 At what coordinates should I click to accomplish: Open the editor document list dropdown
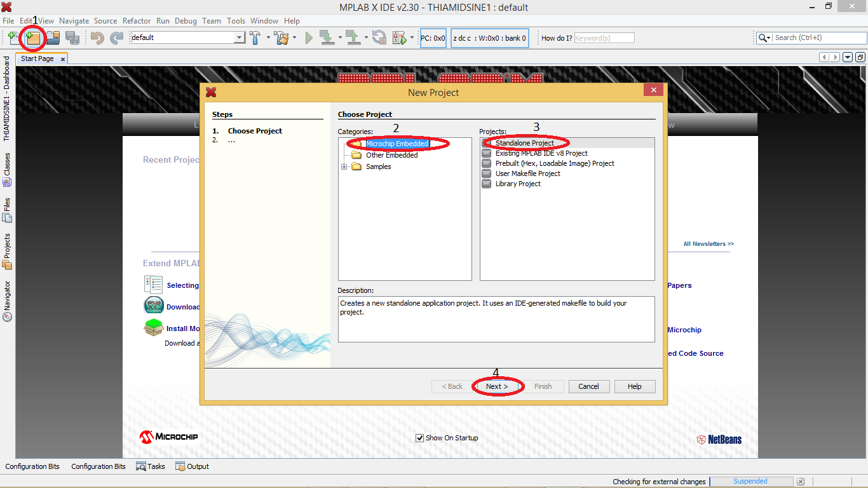point(848,57)
